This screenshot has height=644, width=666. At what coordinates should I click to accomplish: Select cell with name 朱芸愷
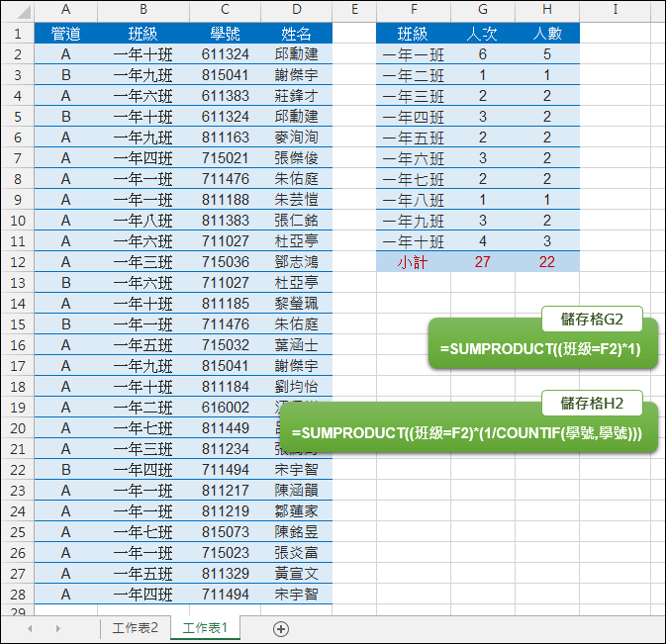click(297, 200)
